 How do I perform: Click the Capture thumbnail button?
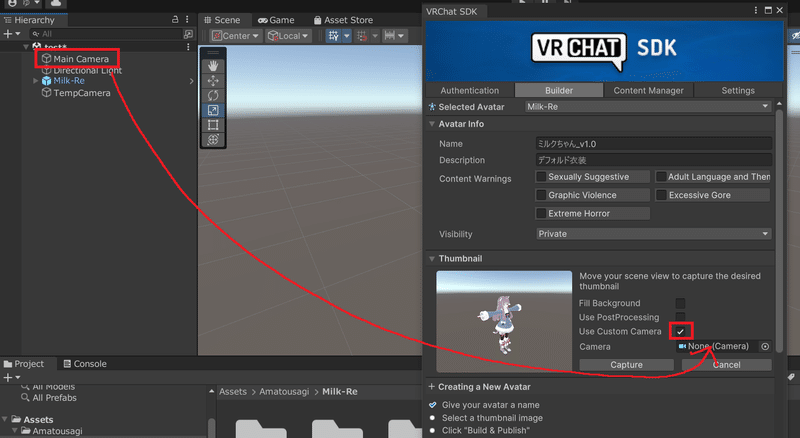click(627, 365)
